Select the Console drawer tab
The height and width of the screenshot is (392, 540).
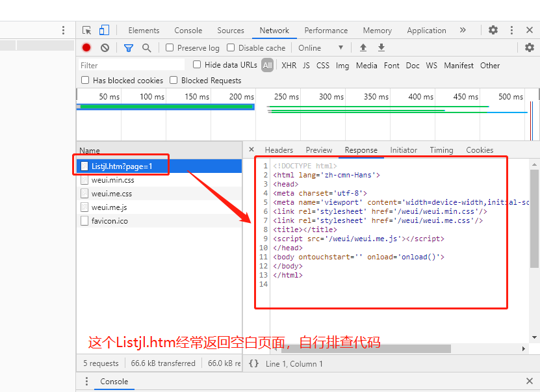[114, 382]
